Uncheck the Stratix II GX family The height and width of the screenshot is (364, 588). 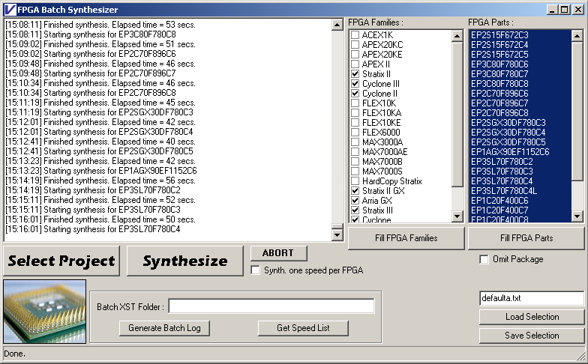(x=355, y=190)
